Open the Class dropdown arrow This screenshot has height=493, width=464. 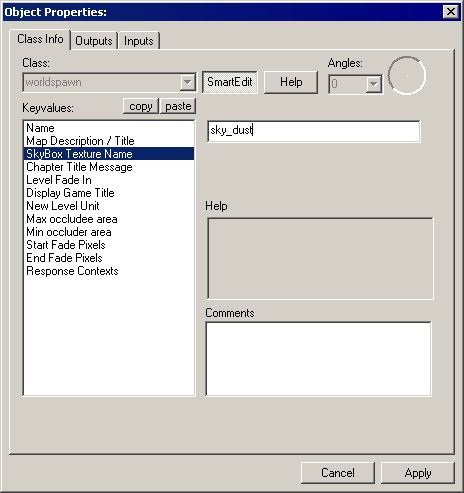click(188, 82)
